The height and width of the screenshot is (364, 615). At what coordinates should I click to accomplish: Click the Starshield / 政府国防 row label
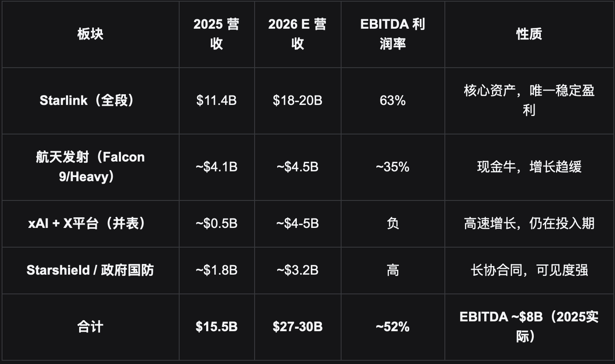(x=90, y=270)
